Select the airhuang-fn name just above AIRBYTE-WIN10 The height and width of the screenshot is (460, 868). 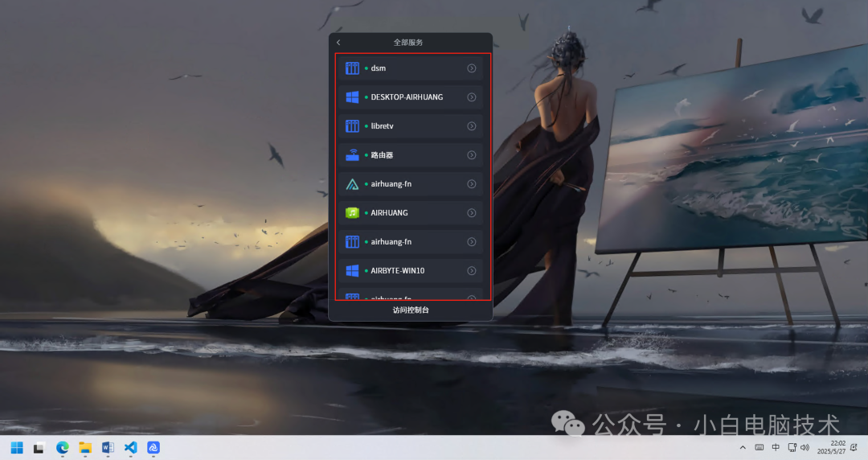tap(391, 241)
